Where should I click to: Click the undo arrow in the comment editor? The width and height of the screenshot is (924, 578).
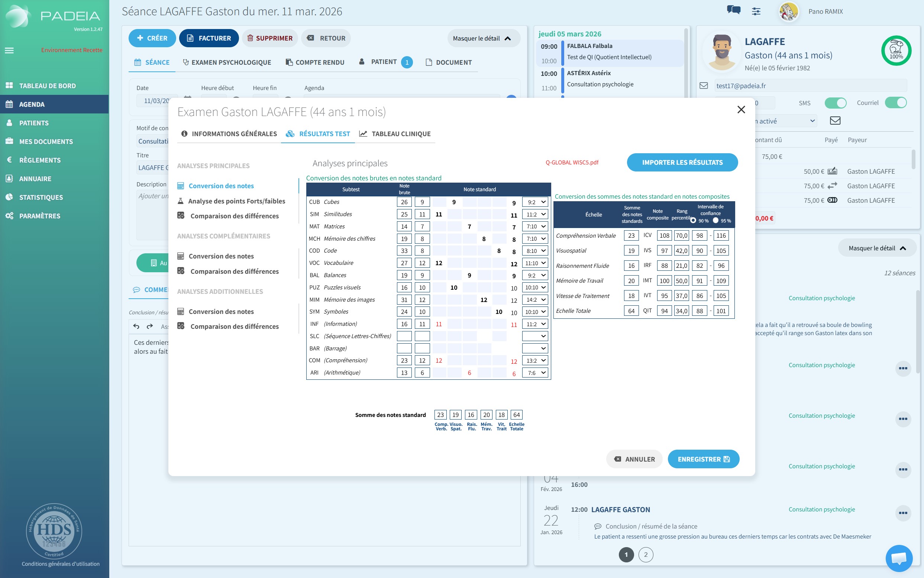tap(136, 326)
